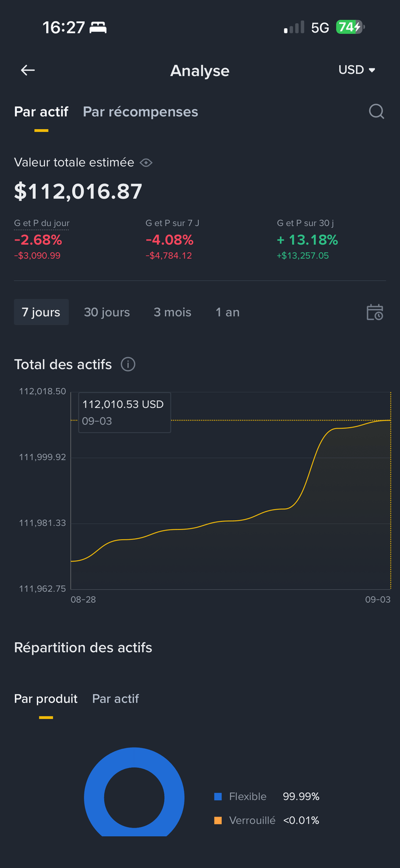
Task: Tap the battery indicator in status bar
Action: click(350, 27)
